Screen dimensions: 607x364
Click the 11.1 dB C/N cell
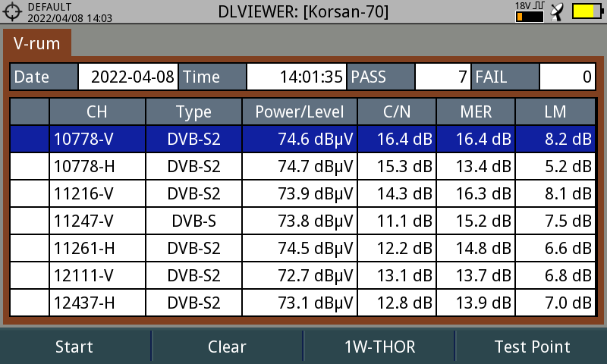(x=397, y=221)
